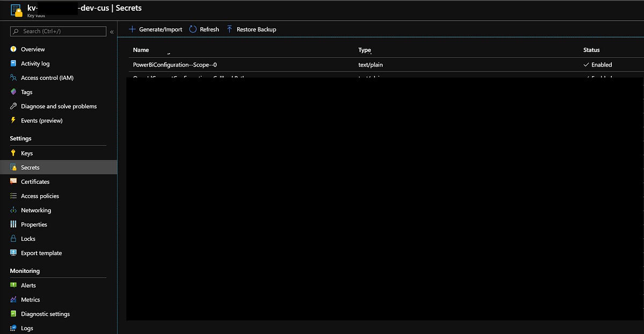Open the Tags page for the vault
The width and height of the screenshot is (644, 334).
(25, 92)
